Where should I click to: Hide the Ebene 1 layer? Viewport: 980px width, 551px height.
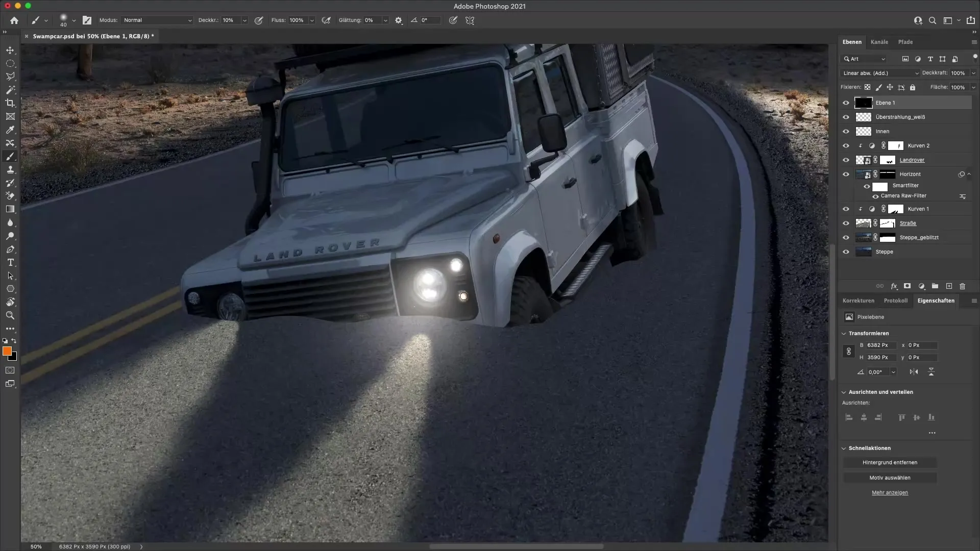846,103
